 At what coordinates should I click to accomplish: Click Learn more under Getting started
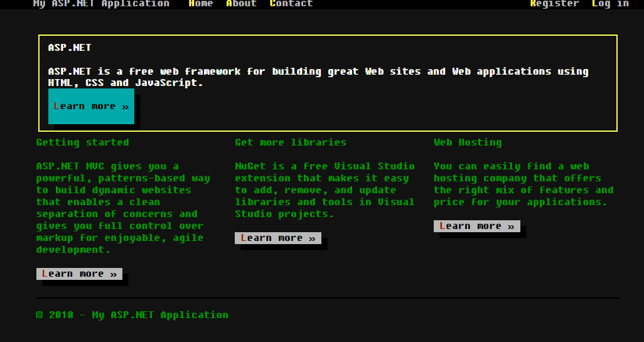pos(79,274)
